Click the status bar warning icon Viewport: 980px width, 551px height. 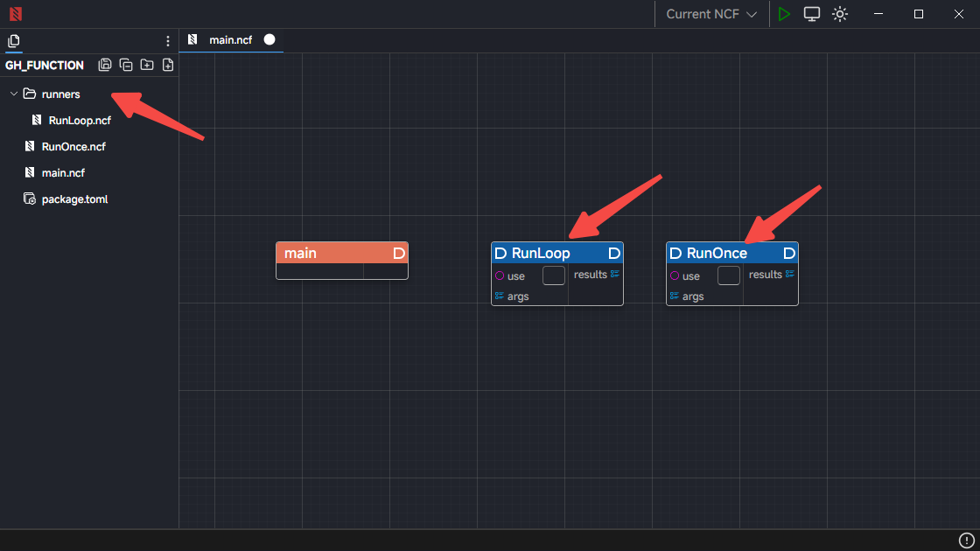click(x=967, y=541)
